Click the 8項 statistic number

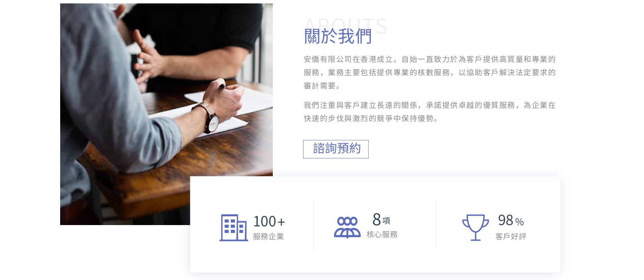[381, 220]
